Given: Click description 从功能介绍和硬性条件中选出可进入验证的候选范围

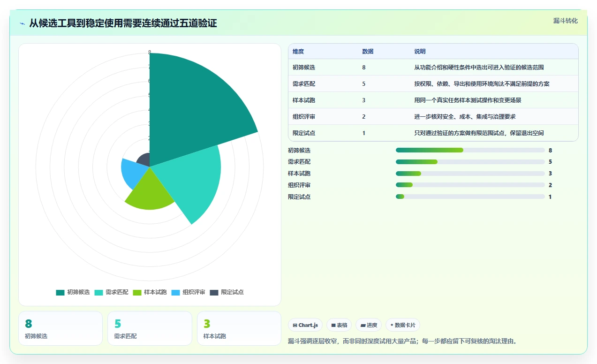Looking at the screenshot, I should tap(479, 68).
